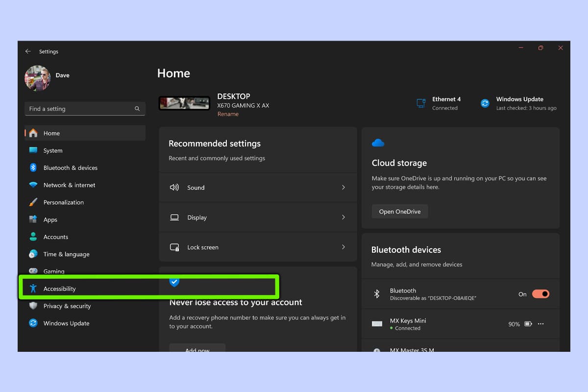
Task: Select the Home menu item
Action: coord(51,133)
